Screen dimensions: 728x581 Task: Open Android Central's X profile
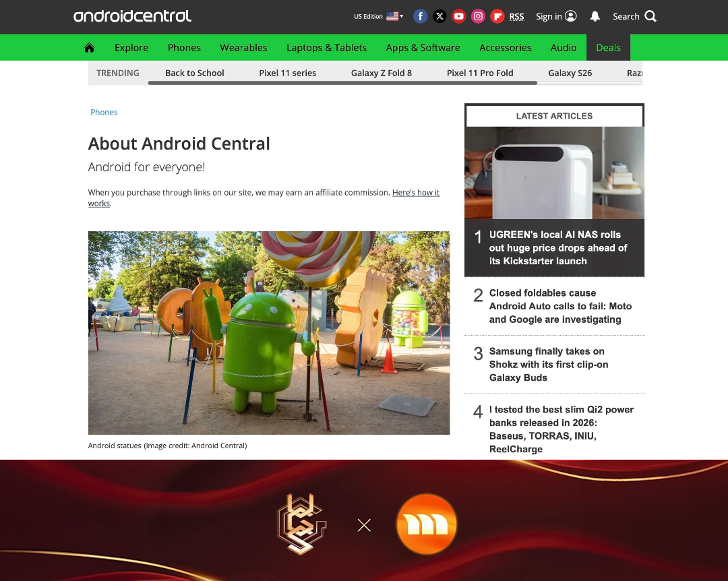coord(439,16)
